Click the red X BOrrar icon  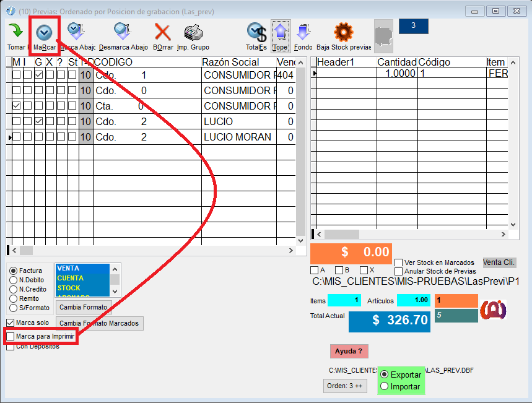162,32
